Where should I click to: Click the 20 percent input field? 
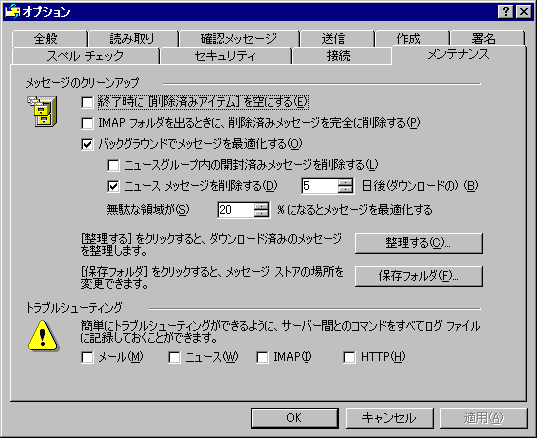236,210
